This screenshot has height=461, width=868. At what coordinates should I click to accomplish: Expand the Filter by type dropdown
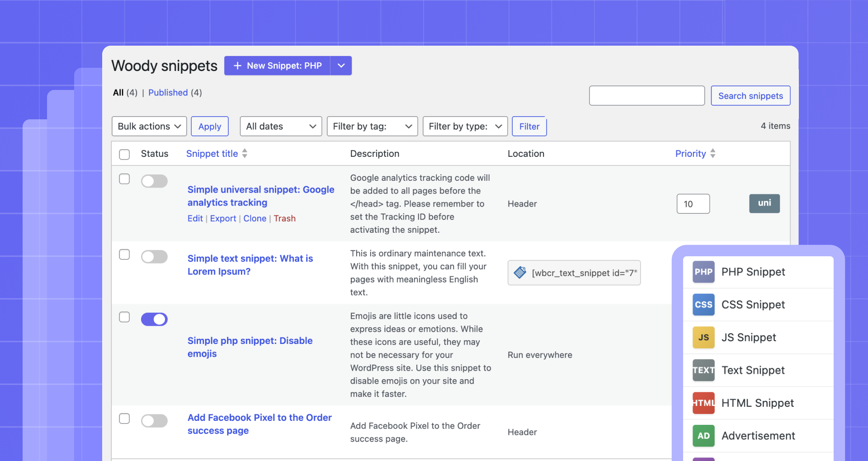tap(465, 126)
